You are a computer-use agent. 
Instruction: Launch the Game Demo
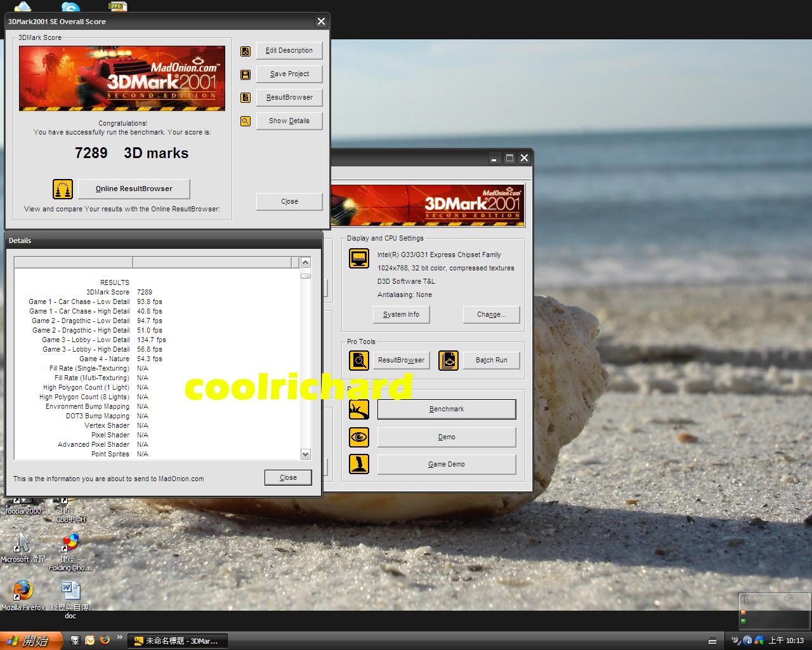click(447, 465)
